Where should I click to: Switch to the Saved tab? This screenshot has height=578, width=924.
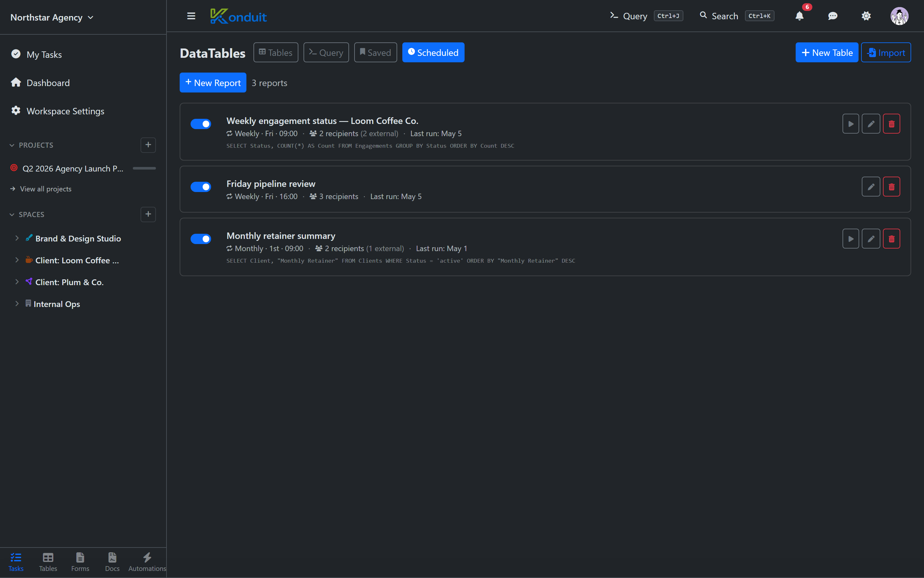pos(375,52)
